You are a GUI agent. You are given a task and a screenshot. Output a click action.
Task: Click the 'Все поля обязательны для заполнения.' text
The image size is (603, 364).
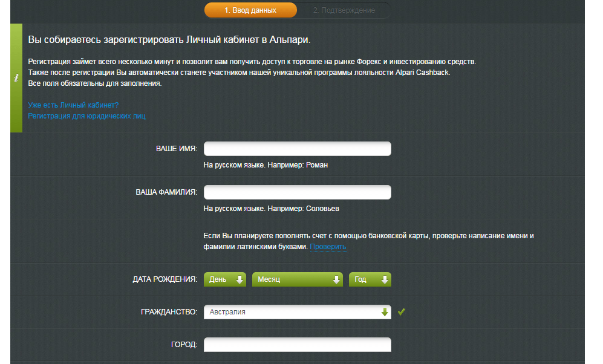point(94,83)
